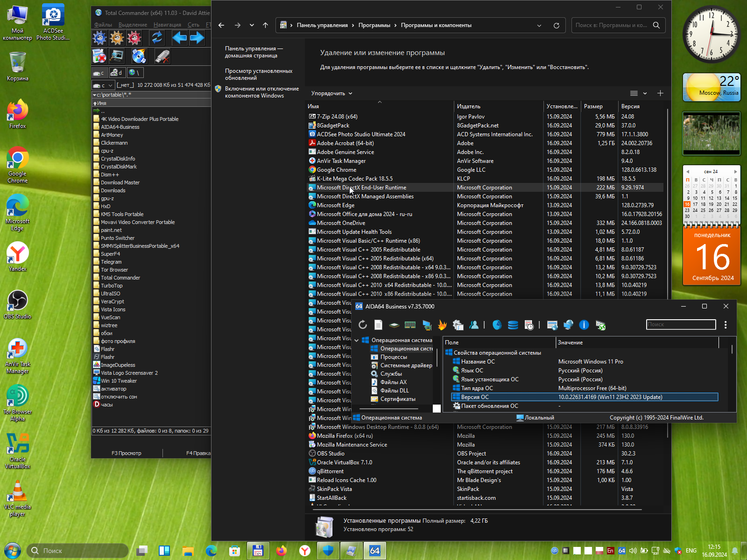Click the taskbar Поиск search box
The height and width of the screenshot is (560, 747).
coord(78,551)
